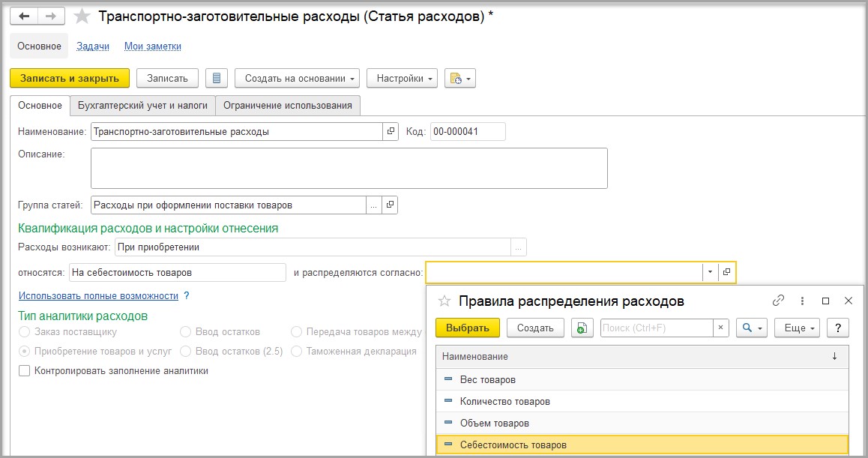Image resolution: width=868 pixels, height=458 pixels.
Task: Expand the Создать на основании dropdown
Action: point(298,78)
